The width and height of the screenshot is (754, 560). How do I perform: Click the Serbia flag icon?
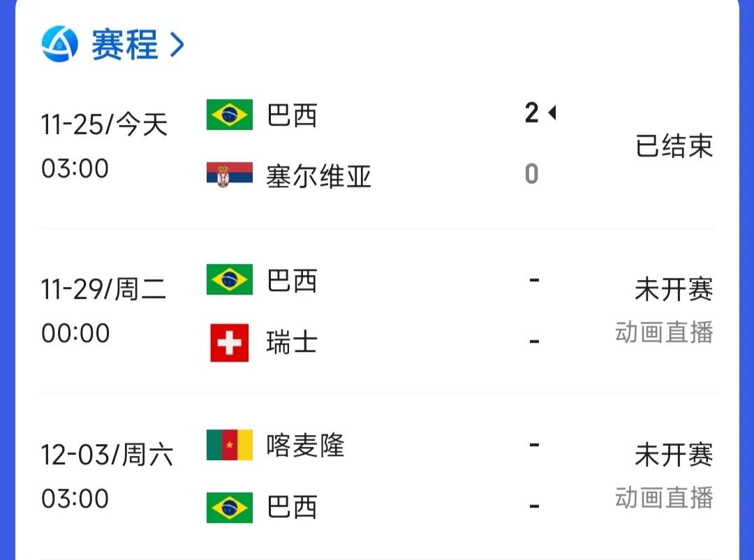tap(230, 175)
